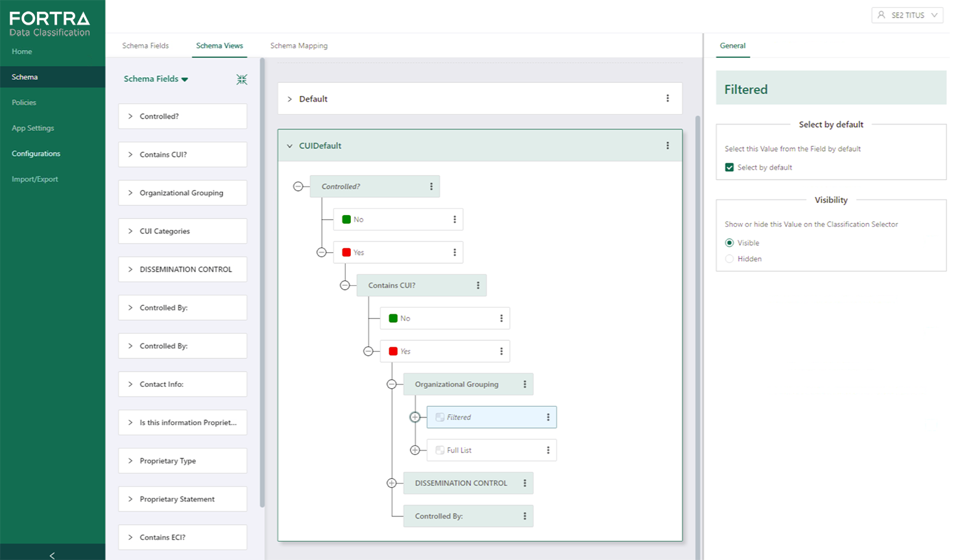
Task: Expand the Full List tree node
Action: tap(415, 450)
